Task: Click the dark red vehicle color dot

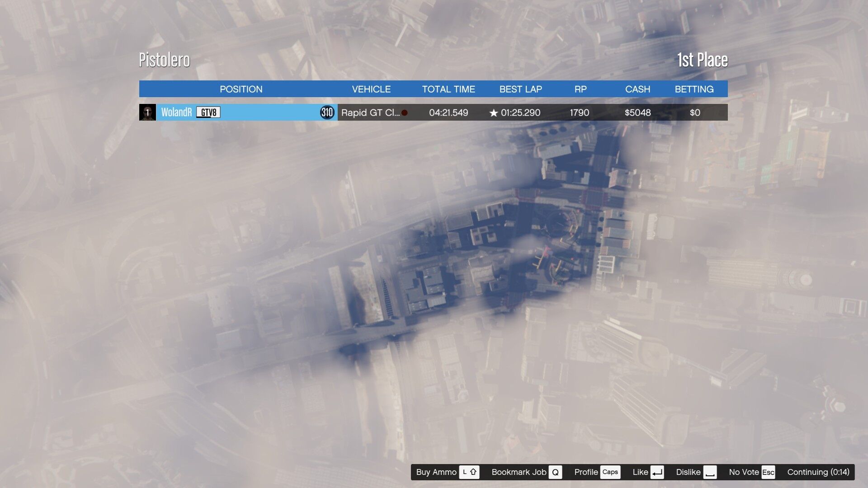Action: click(x=405, y=113)
